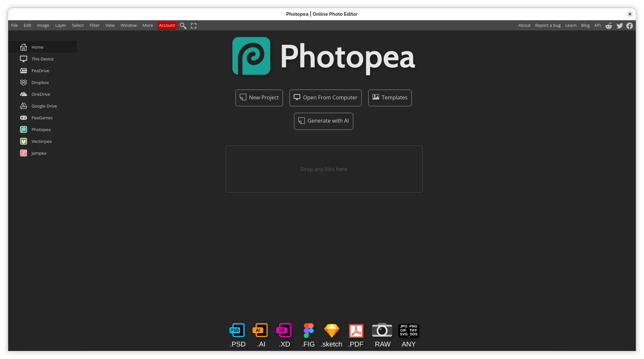Click the .sketch diamond icon
The height and width of the screenshot is (359, 644).
pyautogui.click(x=331, y=331)
